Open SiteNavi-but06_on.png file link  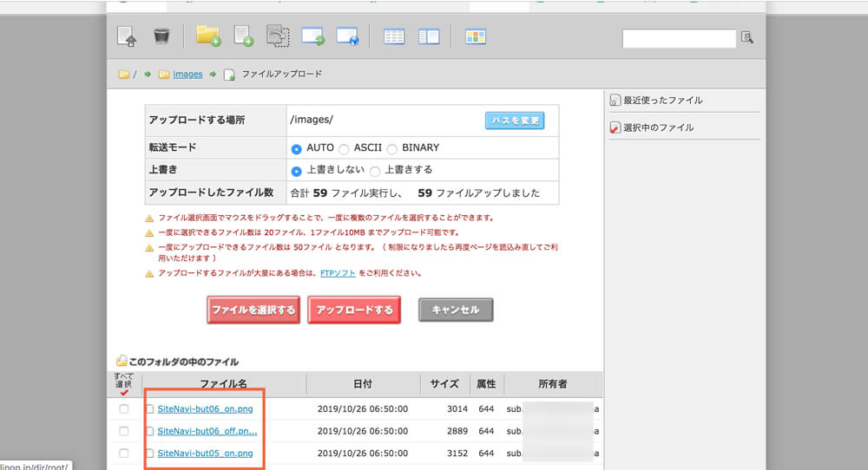(x=205, y=409)
